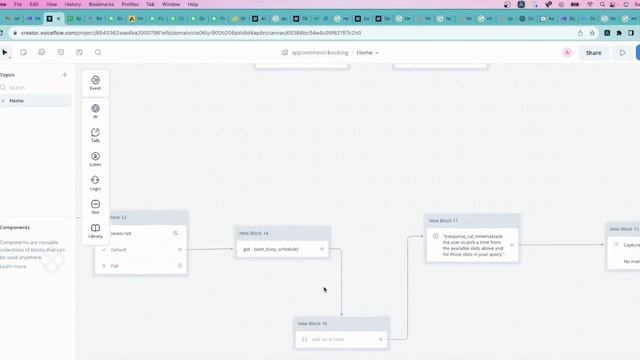Click the image markup tool icon
Viewport: 640px width, 360px height.
(42, 52)
